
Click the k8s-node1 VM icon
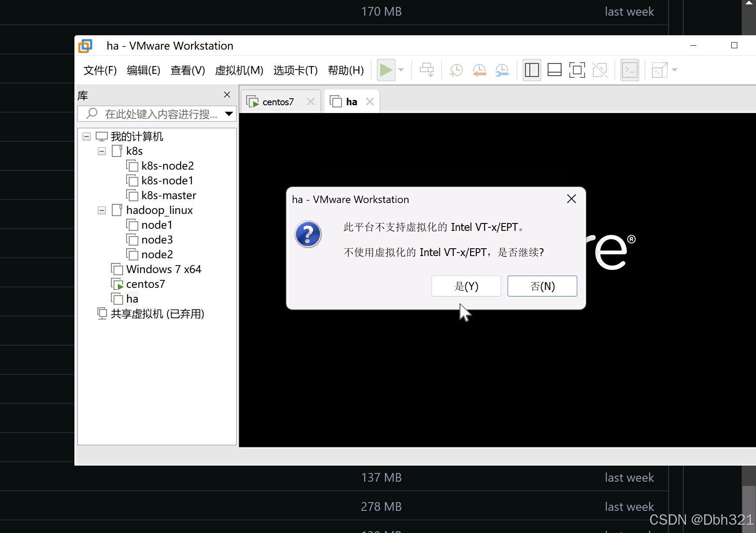tap(132, 181)
